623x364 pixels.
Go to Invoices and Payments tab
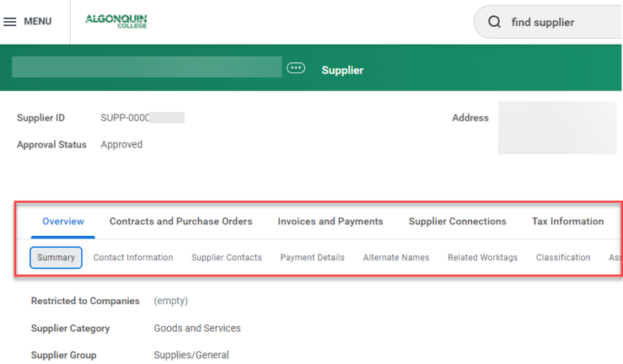[330, 221]
